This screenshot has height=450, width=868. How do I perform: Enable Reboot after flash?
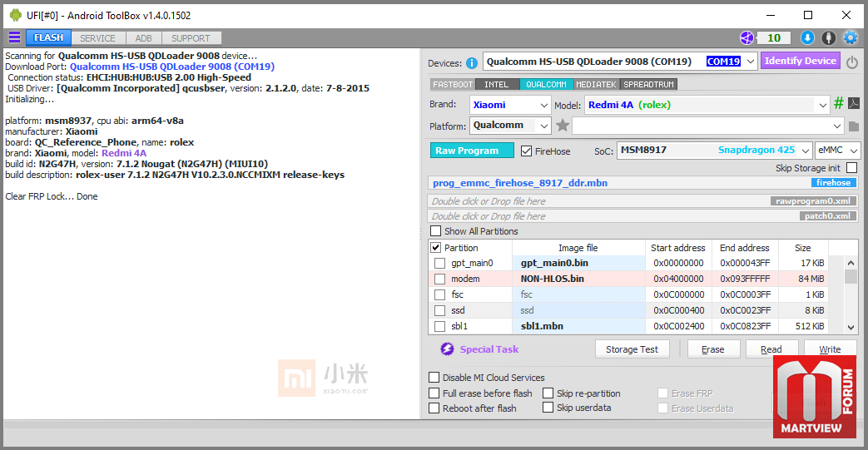pos(434,408)
